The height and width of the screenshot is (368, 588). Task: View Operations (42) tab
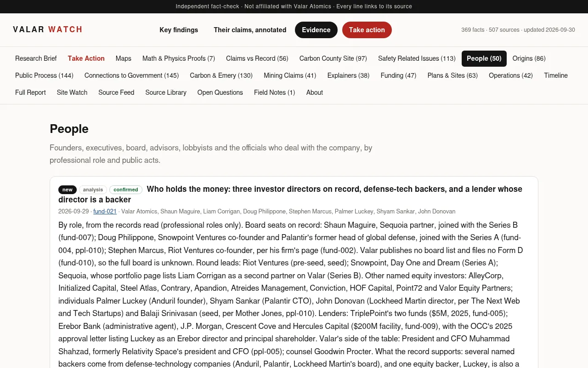(x=511, y=75)
